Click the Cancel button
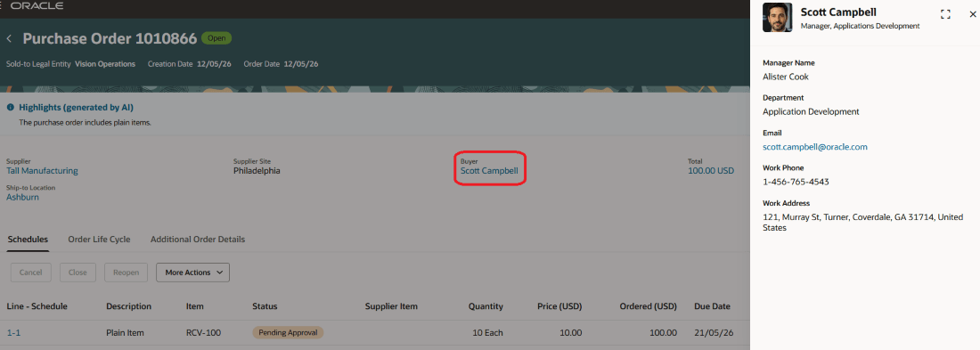980x350 pixels. click(30, 273)
